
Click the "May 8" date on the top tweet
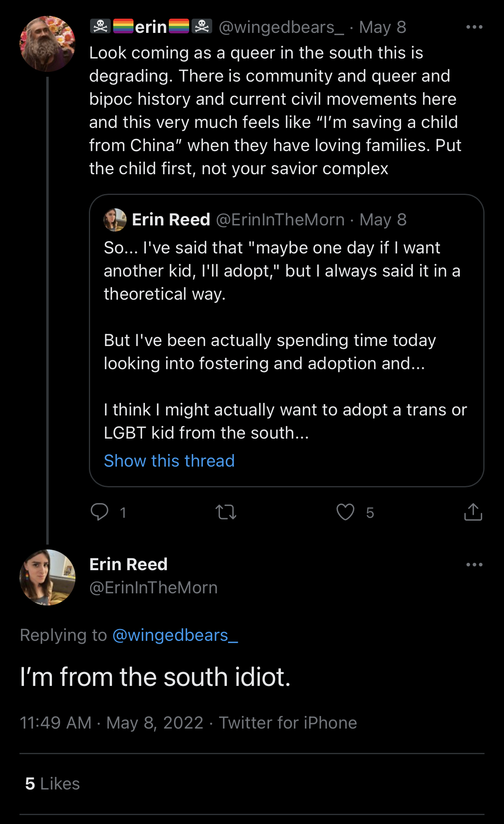click(x=382, y=27)
